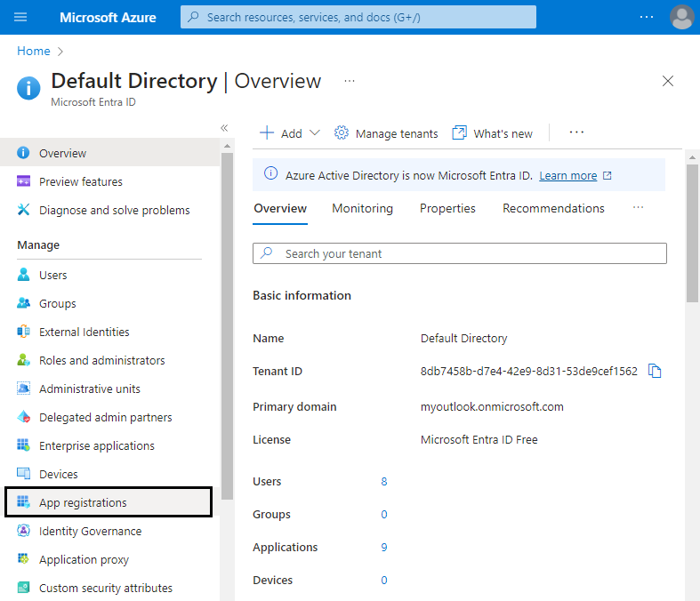The image size is (700, 601).
Task: Click the Groups icon in sidebar
Action: (23, 303)
